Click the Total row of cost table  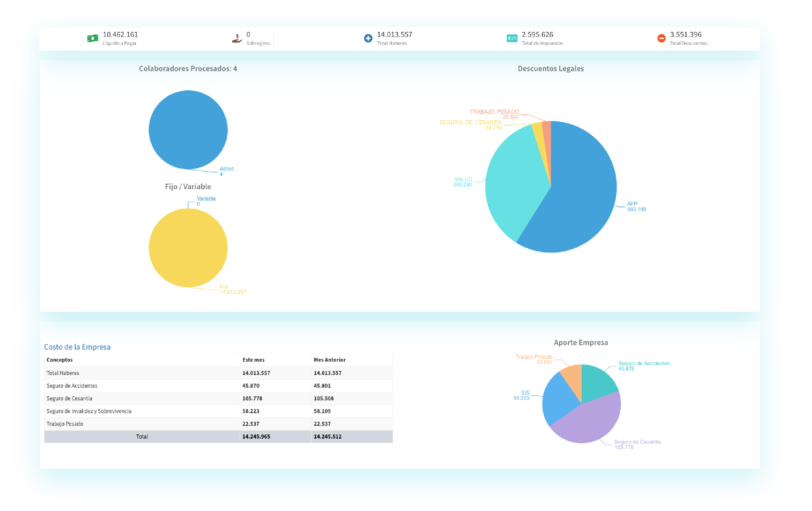[x=142, y=436]
